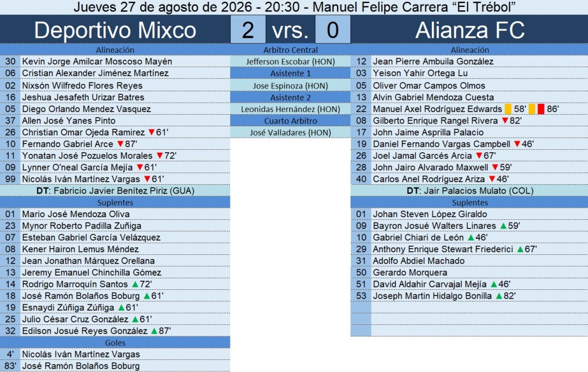Select the Deportivo Mixco score box showing 2
Image resolution: width=588 pixels, height=372 pixels.
point(248,30)
